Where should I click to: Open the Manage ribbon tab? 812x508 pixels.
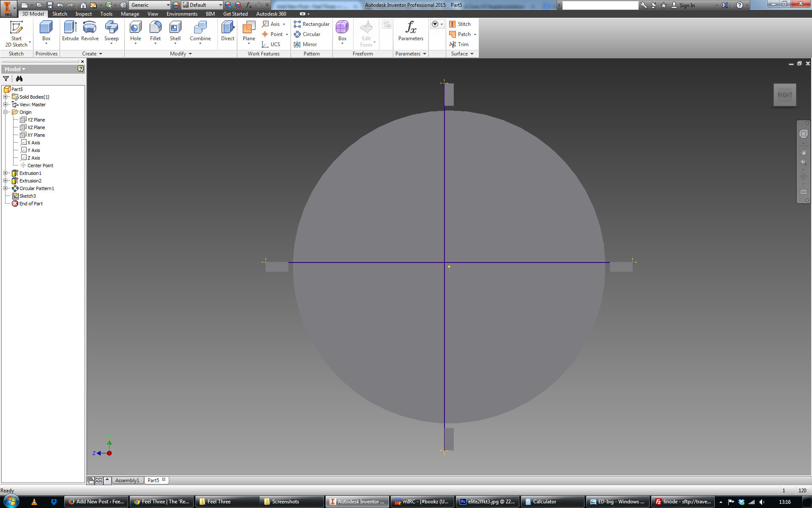point(130,14)
